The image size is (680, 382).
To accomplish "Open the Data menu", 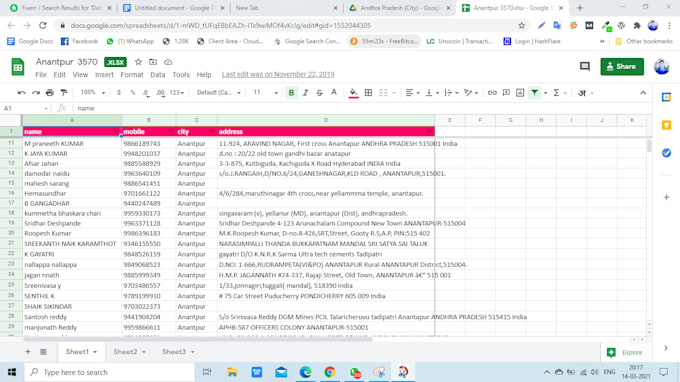I will (158, 75).
